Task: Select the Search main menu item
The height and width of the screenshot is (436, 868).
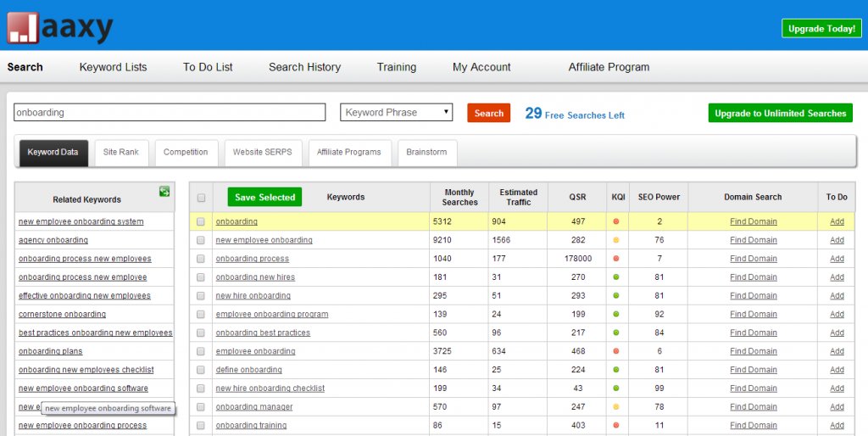Action: pyautogui.click(x=25, y=67)
